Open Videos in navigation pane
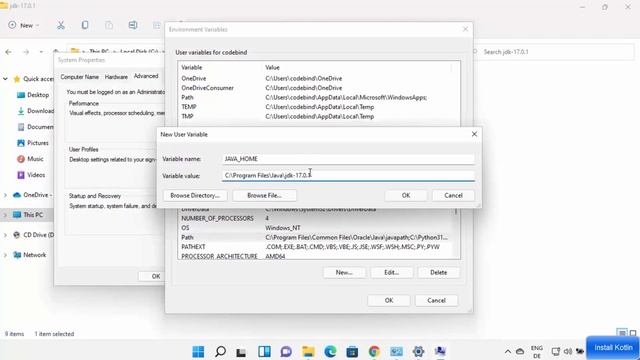Image resolution: width=640 pixels, height=360 pixels. pyautogui.click(x=31, y=175)
